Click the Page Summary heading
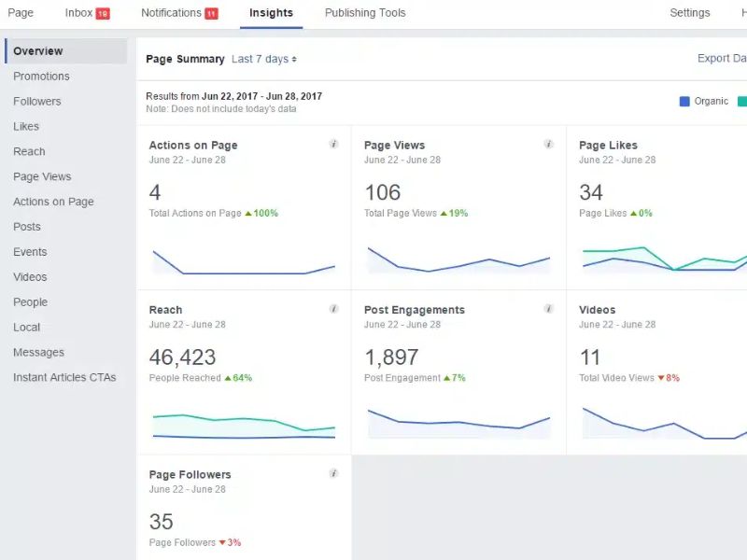 (185, 59)
